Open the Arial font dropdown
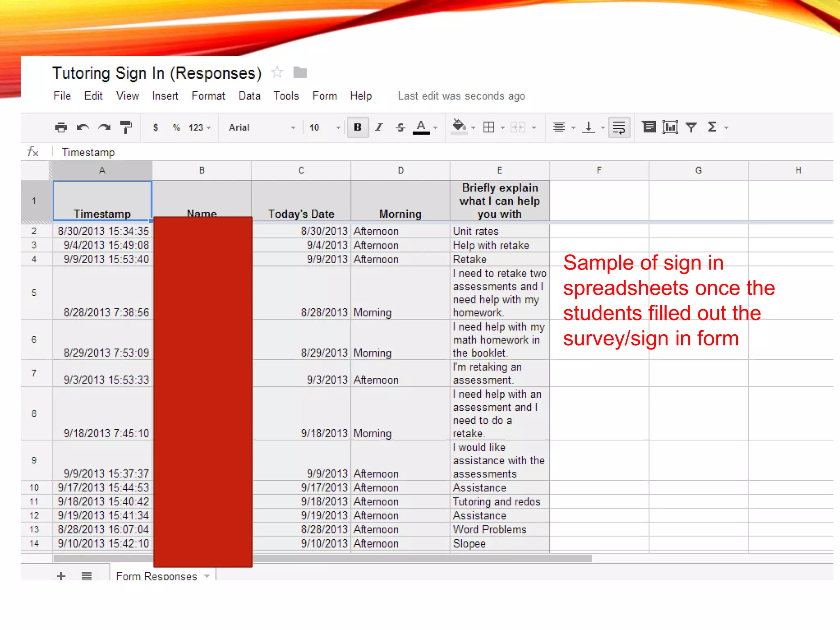The width and height of the screenshot is (840, 630). (262, 128)
